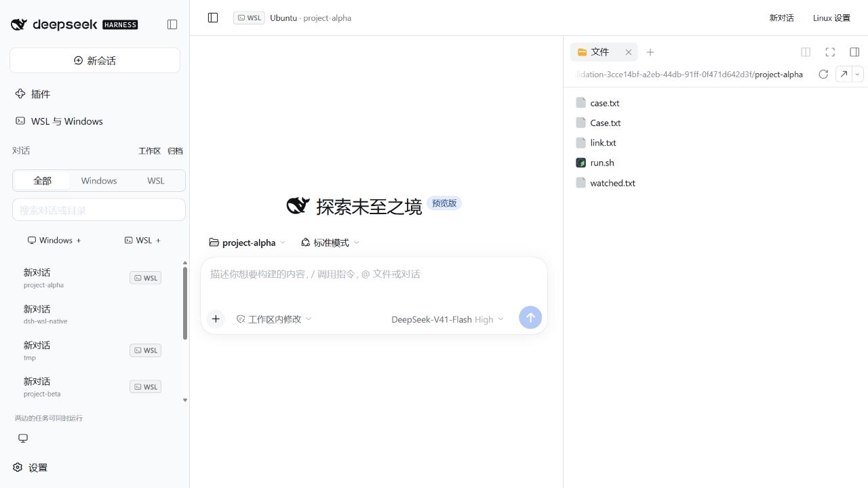Click the send arrow button
Viewport: 868px width, 488px height.
pos(530,317)
